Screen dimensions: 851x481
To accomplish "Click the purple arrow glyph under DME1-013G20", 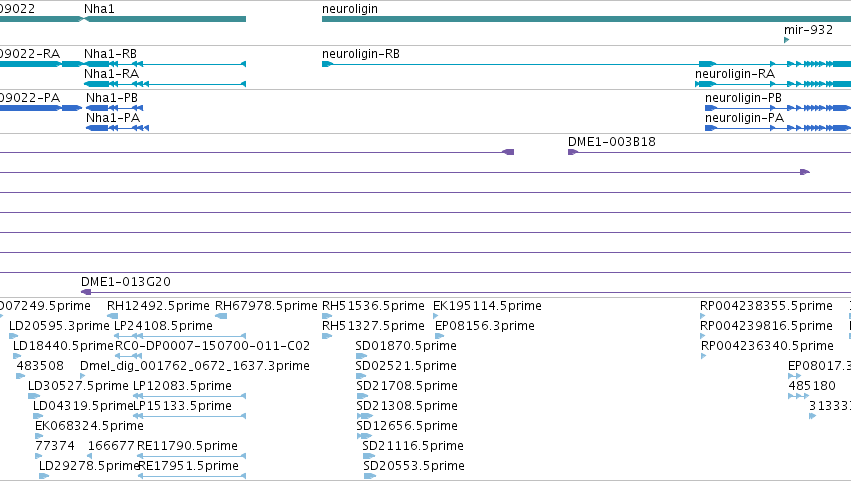I will click(x=86, y=292).
